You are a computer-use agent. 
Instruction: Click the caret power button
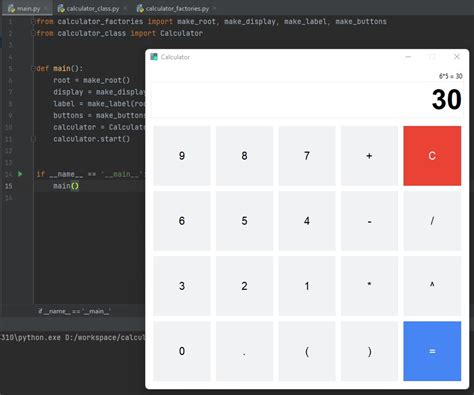[432, 286]
